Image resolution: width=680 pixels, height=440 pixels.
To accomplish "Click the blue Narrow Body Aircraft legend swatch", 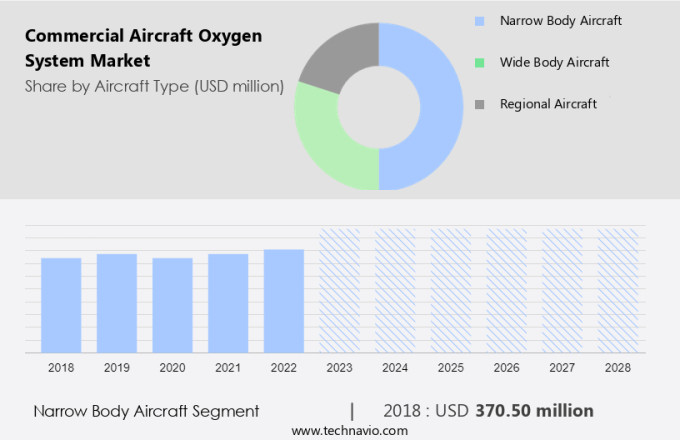I will pos(480,20).
